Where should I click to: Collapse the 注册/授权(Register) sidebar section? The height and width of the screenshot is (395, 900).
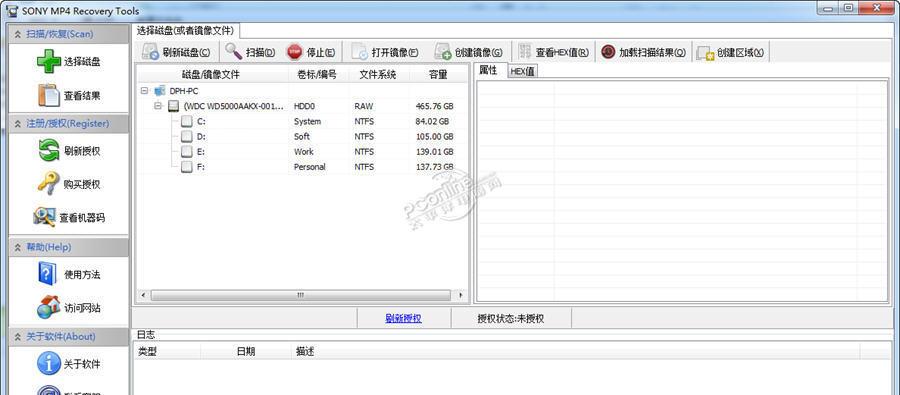click(x=18, y=124)
